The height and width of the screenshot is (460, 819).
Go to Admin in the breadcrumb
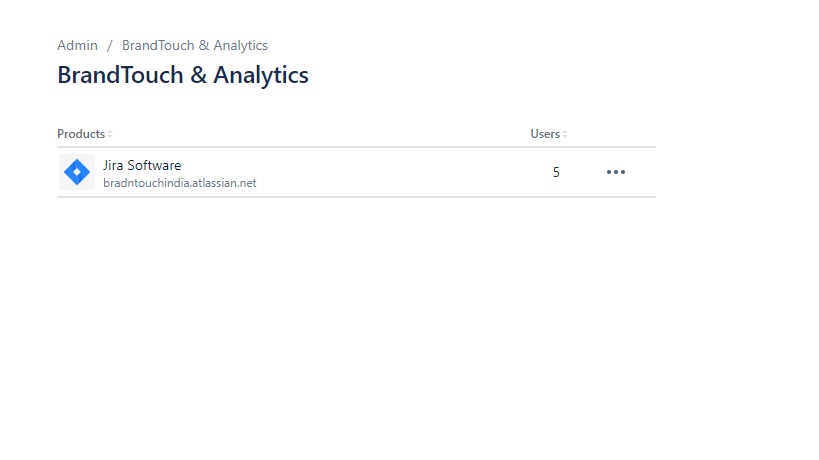(x=77, y=45)
